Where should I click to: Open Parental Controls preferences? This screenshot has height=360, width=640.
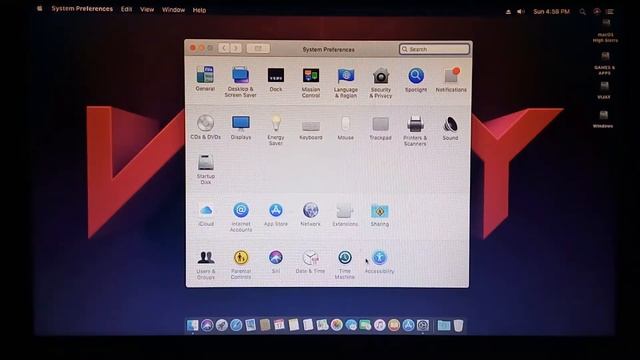241,264
